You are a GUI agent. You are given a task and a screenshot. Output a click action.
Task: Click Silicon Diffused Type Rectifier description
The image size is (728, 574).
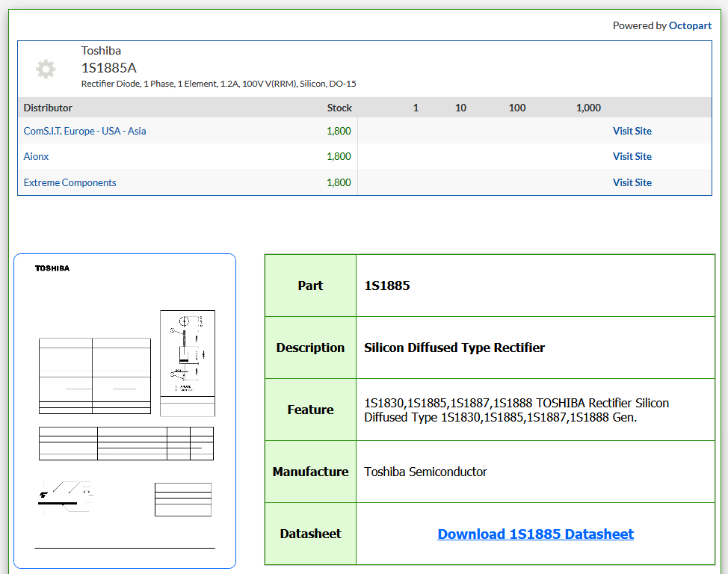(x=454, y=348)
